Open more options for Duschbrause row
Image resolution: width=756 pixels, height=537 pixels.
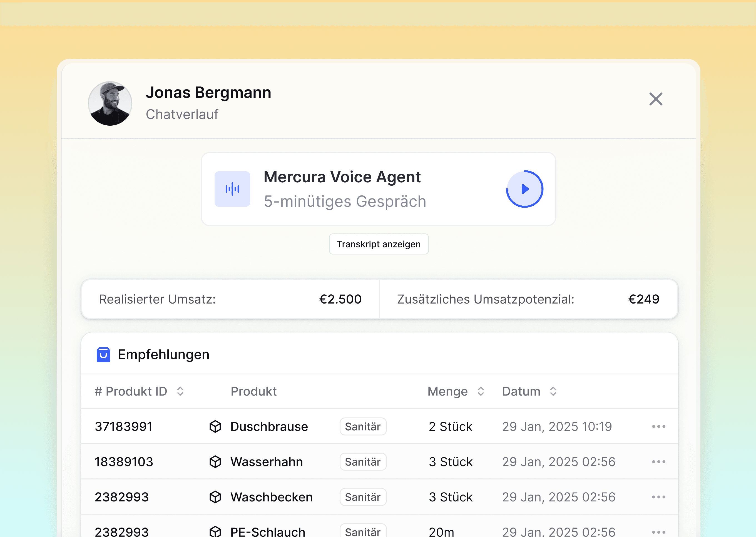pyautogui.click(x=658, y=427)
